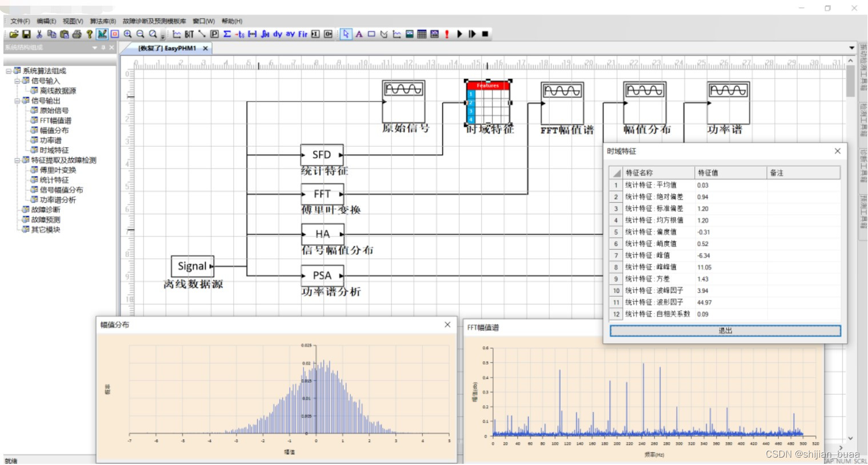Select the text annotation tool A
Screen dimensions: 868x465
point(359,34)
